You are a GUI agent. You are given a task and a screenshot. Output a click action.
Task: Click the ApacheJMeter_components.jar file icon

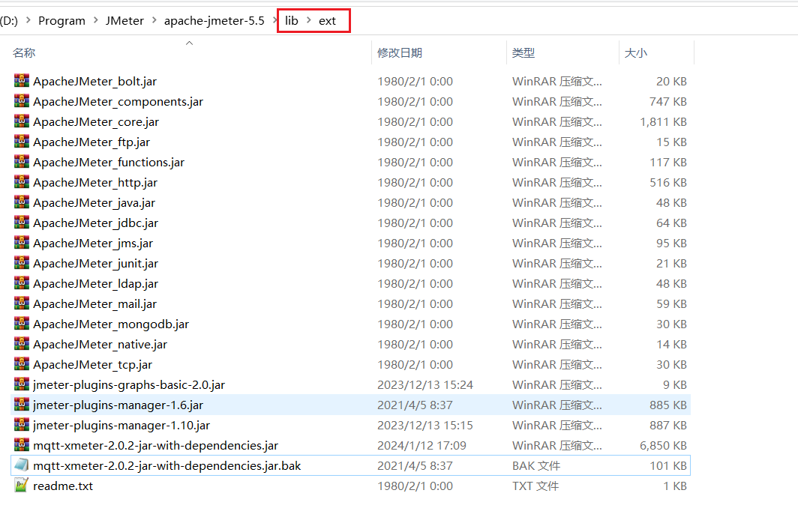click(x=21, y=101)
